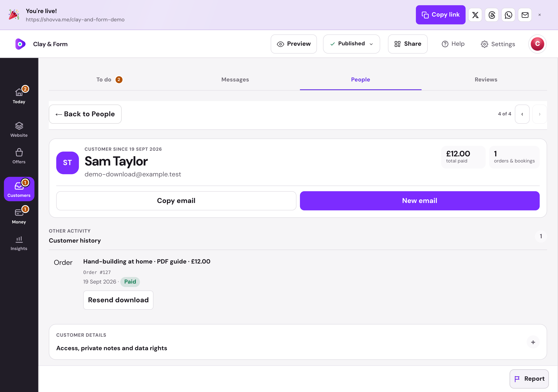Open the Customers sidebar section

19,189
